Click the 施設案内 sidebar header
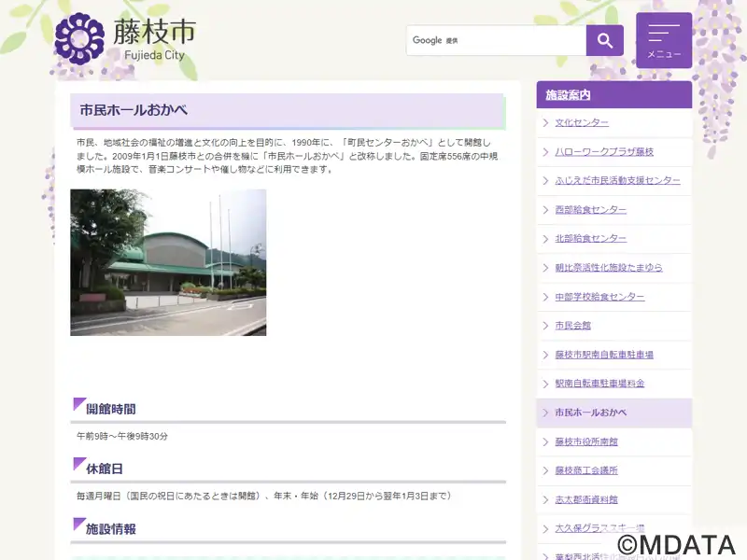Viewport: 747px width, 560px height. pyautogui.click(x=614, y=95)
